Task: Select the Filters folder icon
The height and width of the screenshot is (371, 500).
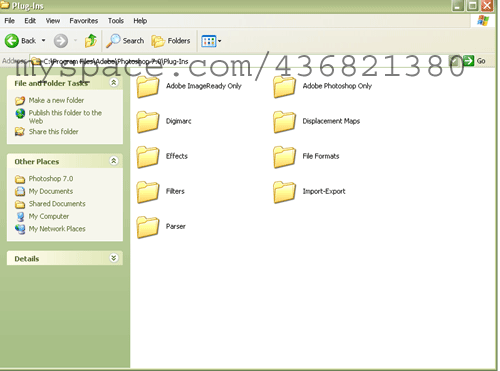Action: click(x=148, y=192)
